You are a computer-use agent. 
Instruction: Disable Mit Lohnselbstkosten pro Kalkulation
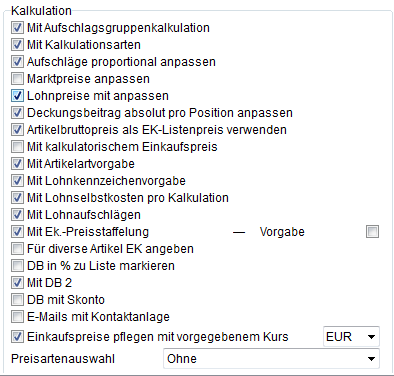[x=17, y=198]
